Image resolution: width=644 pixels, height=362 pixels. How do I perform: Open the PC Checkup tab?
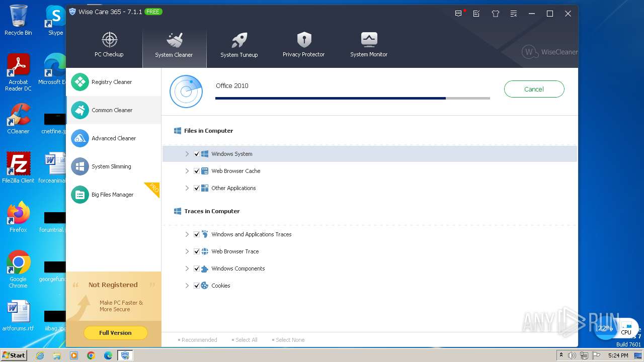109,45
